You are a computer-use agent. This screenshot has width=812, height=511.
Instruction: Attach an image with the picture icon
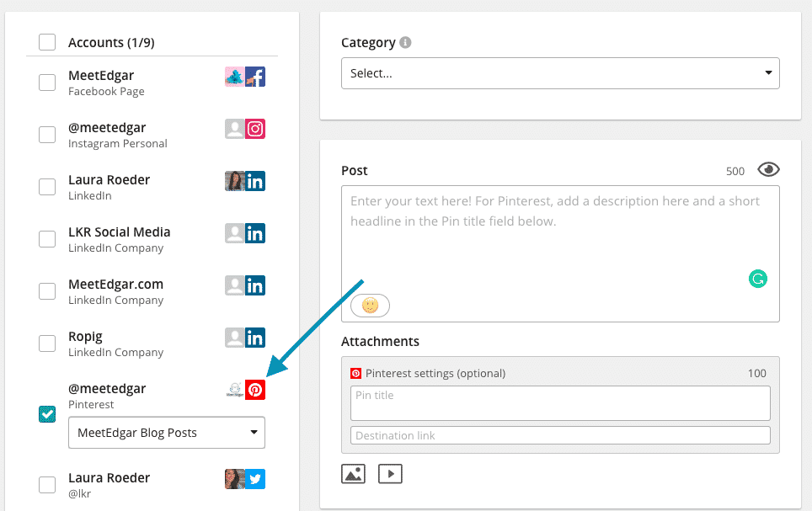click(x=353, y=474)
